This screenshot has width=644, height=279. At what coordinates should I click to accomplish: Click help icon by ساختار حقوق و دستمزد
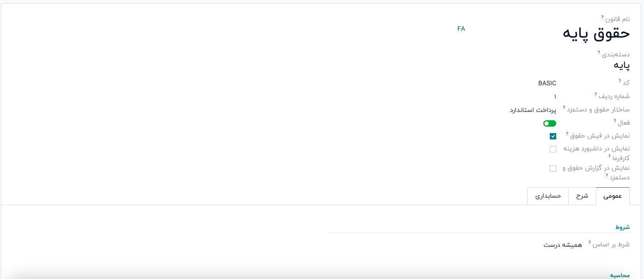tap(564, 107)
